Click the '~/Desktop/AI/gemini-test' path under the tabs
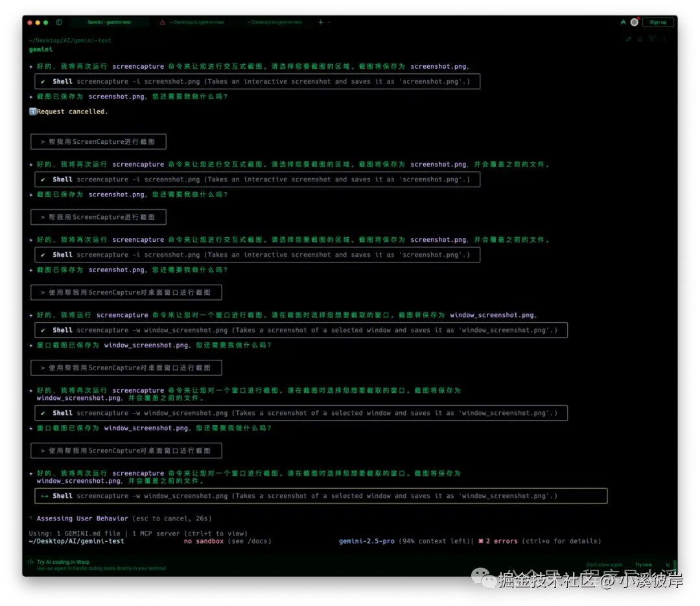 tap(70, 40)
